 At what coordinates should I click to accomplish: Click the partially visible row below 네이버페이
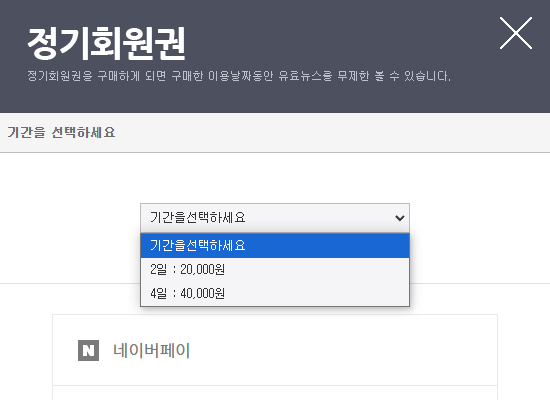[275, 393]
